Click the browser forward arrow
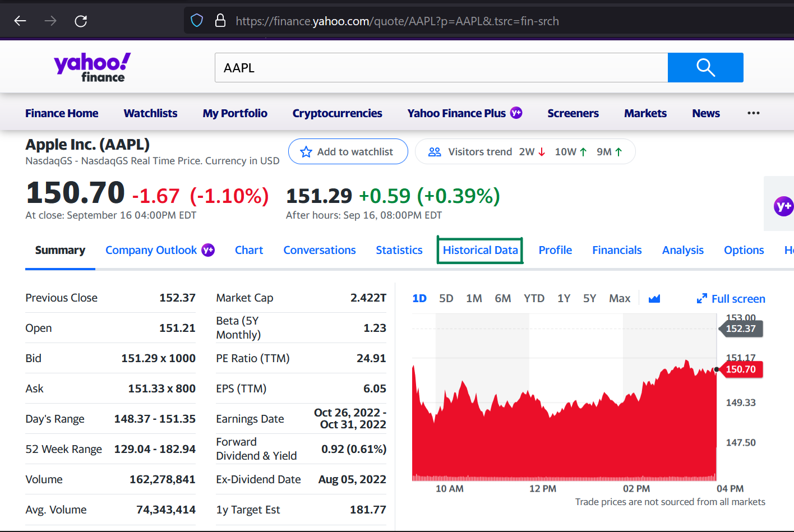Viewport: 794px width, 532px height. click(50, 21)
